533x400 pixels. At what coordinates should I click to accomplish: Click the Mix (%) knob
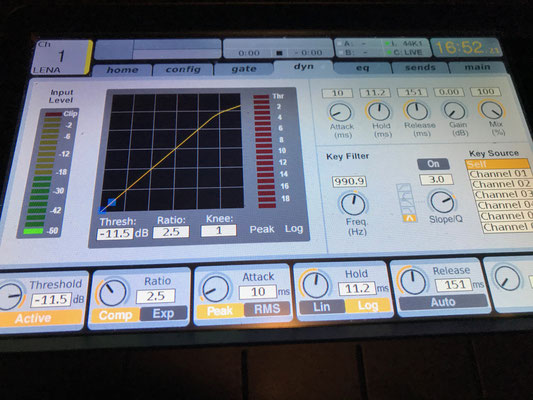click(492, 110)
